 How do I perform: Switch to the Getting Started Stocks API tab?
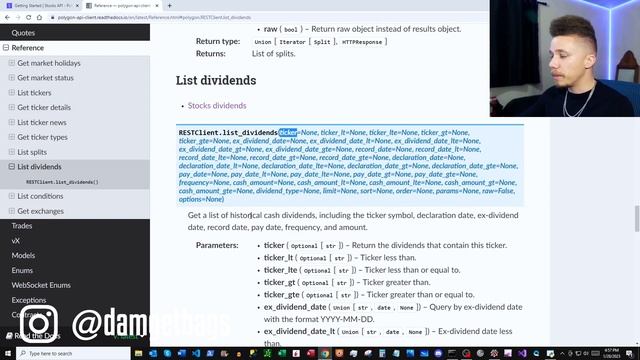(x=42, y=6)
